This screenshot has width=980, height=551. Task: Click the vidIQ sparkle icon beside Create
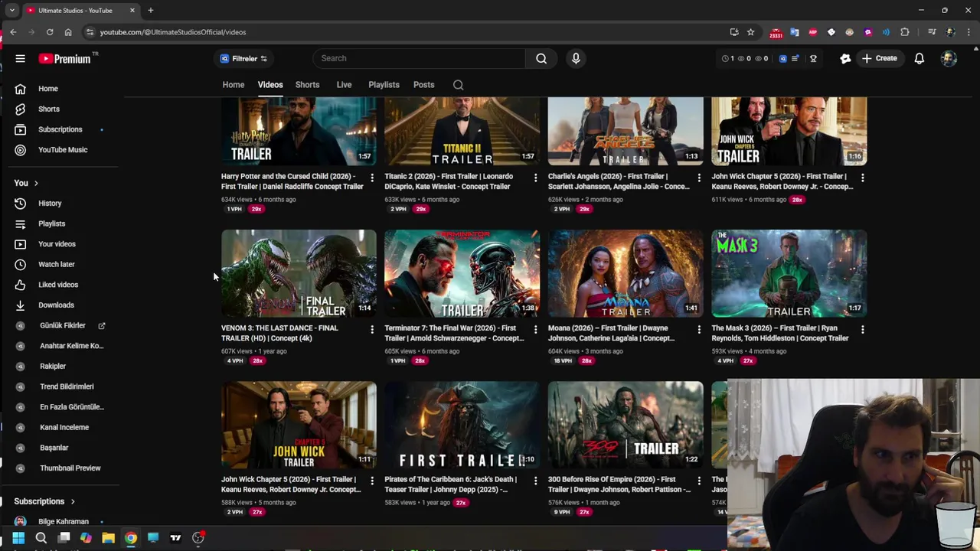(845, 58)
